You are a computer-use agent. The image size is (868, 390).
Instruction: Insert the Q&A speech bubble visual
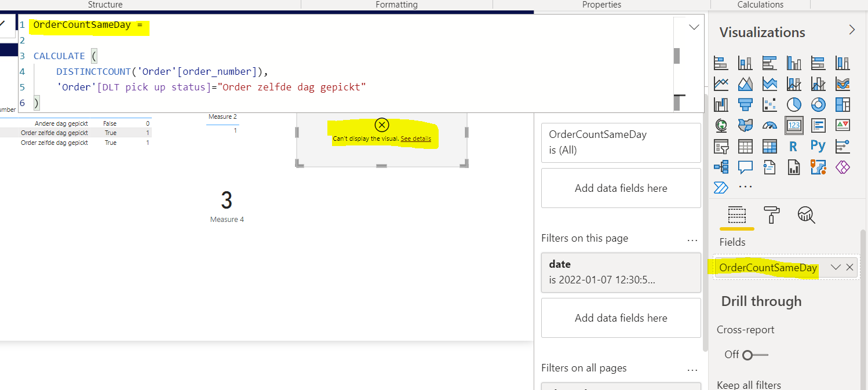tap(745, 167)
